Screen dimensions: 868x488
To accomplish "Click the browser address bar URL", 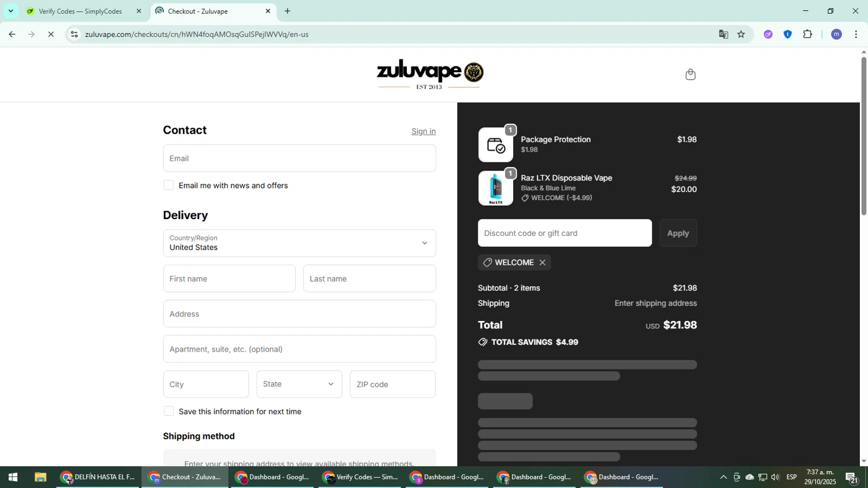I will click(197, 34).
